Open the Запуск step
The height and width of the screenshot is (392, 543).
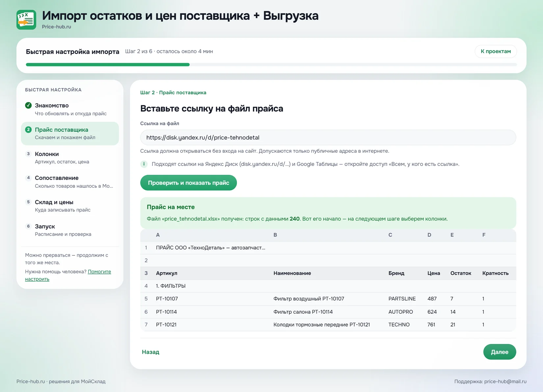pyautogui.click(x=70, y=230)
